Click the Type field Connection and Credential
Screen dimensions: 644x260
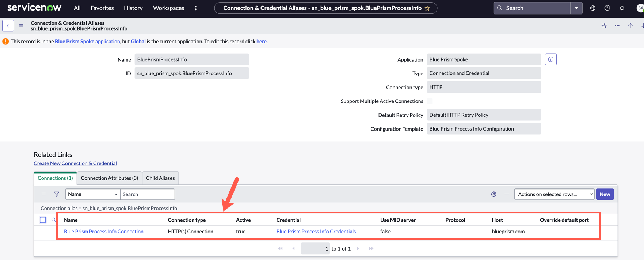point(484,73)
